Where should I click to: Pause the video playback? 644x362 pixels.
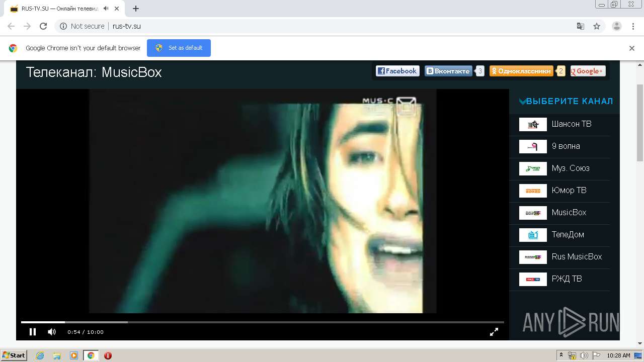(33, 332)
